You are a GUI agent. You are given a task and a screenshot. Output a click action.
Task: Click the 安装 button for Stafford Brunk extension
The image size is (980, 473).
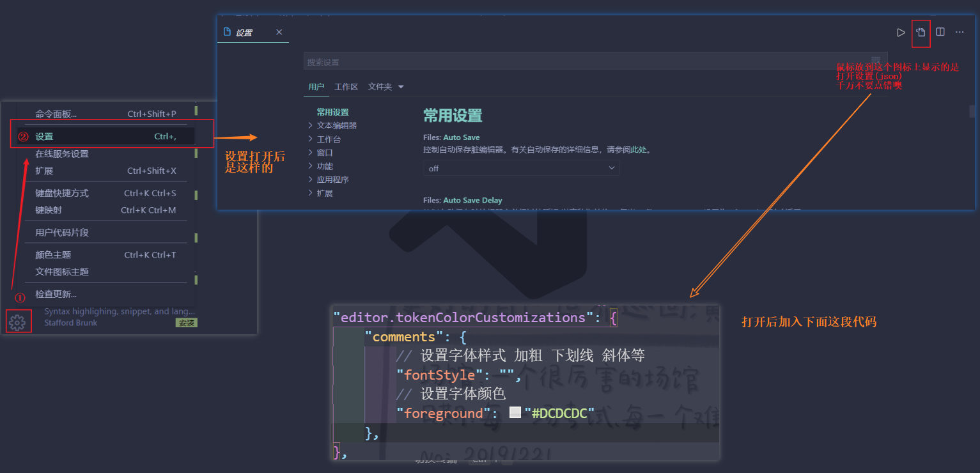[187, 323]
